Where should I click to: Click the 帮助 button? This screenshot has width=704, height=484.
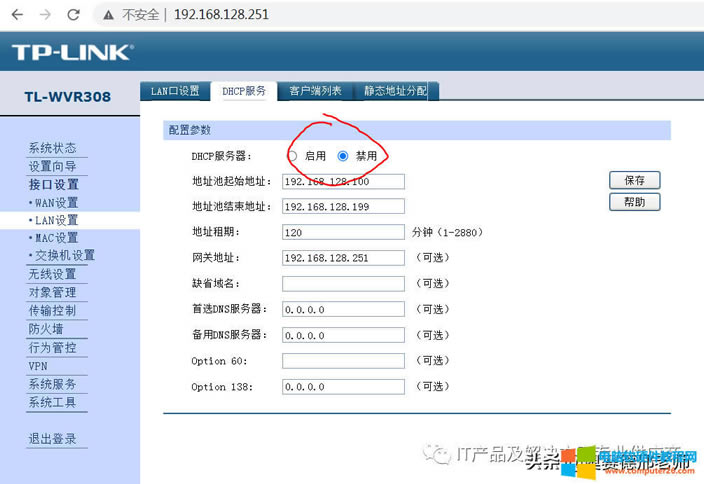pyautogui.click(x=634, y=202)
